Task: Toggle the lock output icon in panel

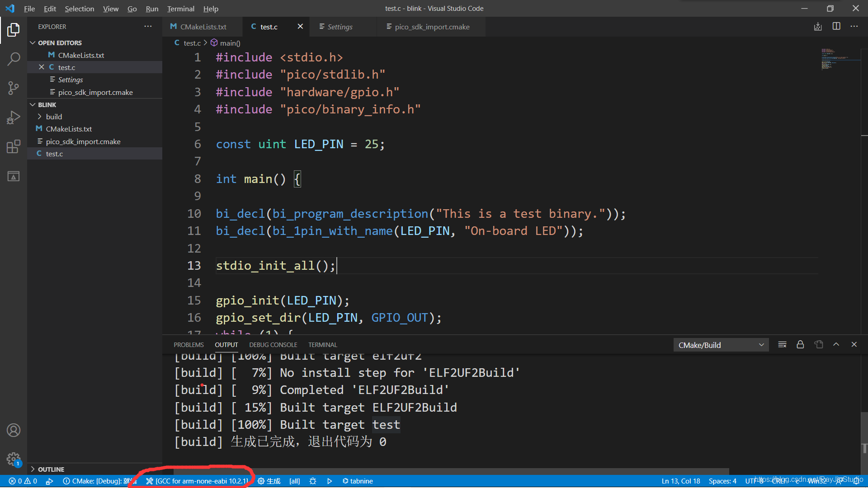Action: coord(801,344)
